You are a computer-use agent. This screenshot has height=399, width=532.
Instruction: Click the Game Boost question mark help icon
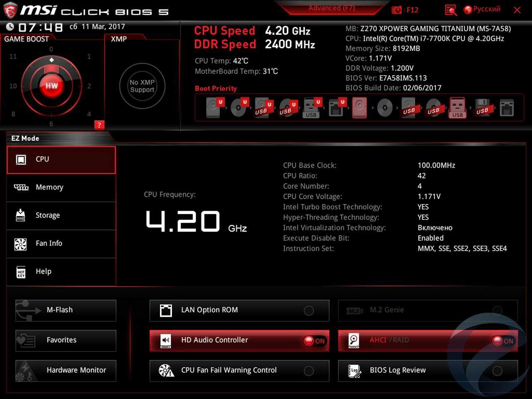click(99, 125)
